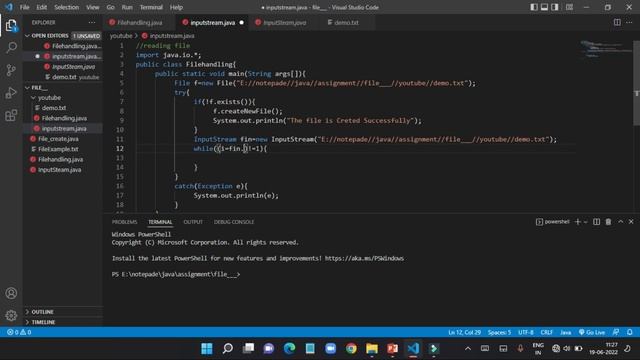Open the Source Control view
640x360 pixels.
click(11, 70)
